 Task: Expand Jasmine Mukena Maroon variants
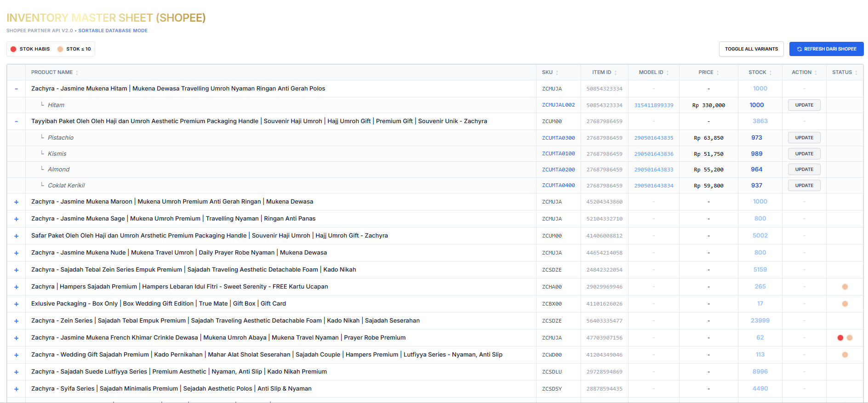17,202
